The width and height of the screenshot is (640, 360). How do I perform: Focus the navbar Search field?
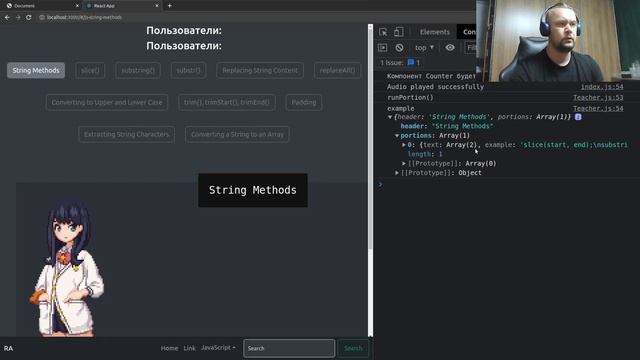coord(289,348)
